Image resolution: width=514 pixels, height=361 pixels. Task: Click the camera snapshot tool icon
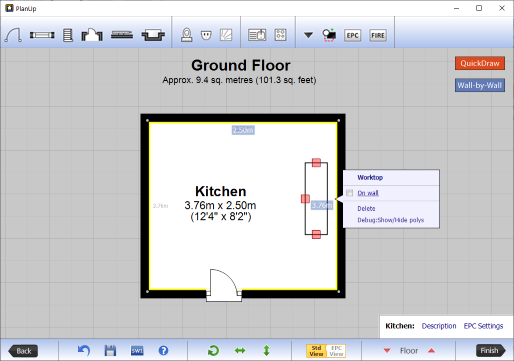(329, 35)
